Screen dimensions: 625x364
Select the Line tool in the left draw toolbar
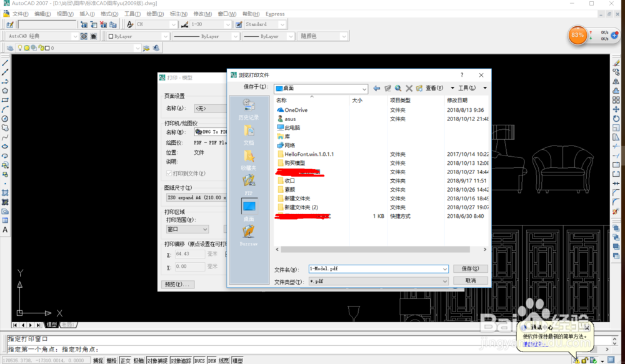coord(5,63)
